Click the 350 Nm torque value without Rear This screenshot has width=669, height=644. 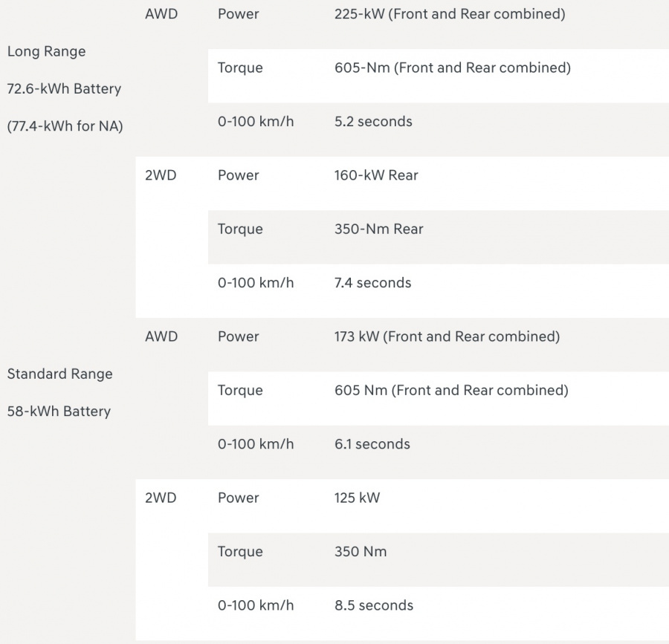coord(361,551)
